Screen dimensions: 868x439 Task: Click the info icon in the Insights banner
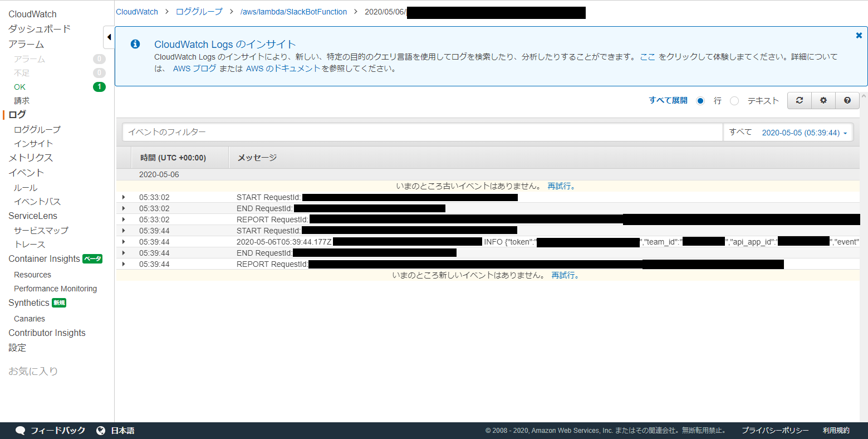(135, 44)
